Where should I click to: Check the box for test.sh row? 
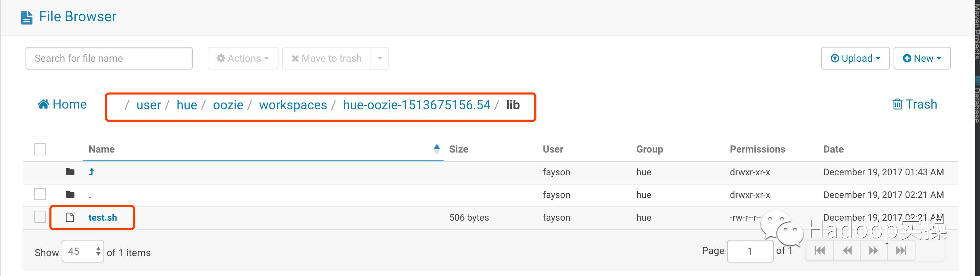[40, 217]
